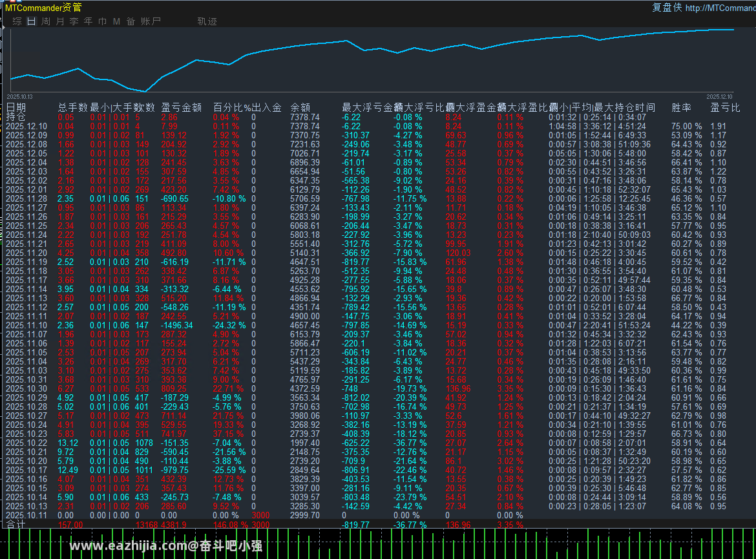Click the 复盘侠 label
Screen dimensions: 756x559
[667, 8]
